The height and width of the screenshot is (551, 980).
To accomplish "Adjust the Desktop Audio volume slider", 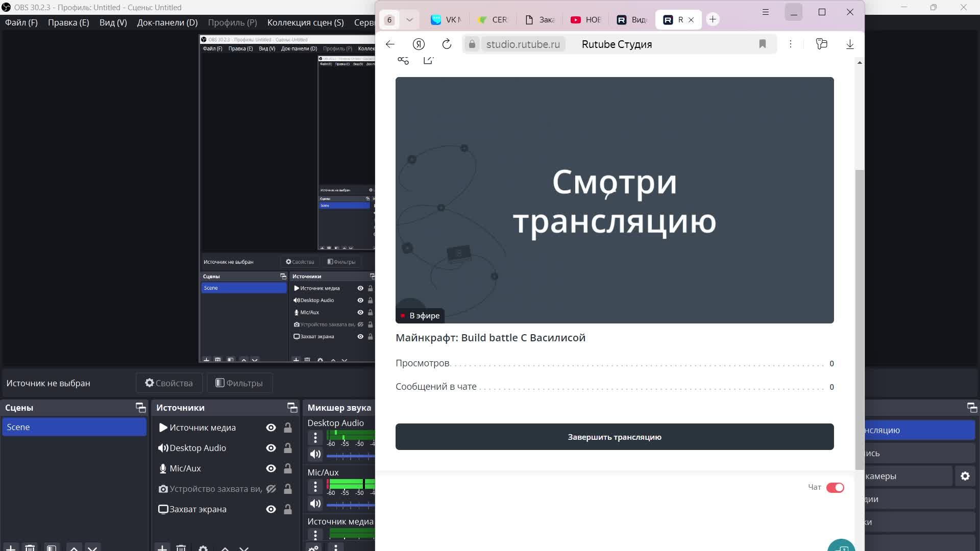I will [351, 455].
